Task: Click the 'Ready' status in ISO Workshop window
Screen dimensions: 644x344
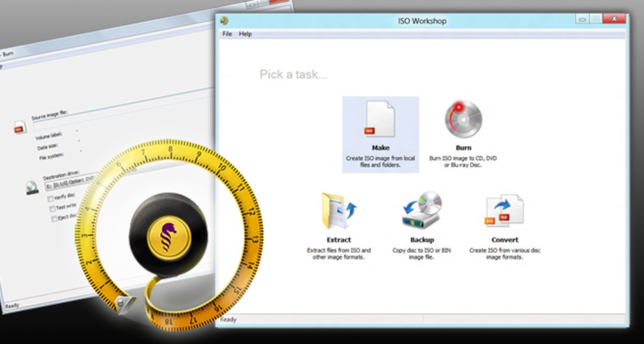Action: click(228, 319)
